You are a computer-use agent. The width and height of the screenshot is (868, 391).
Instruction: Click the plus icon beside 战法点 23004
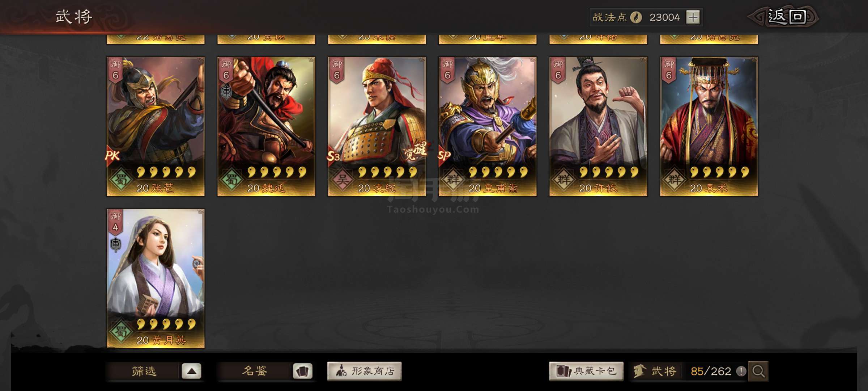(x=693, y=17)
